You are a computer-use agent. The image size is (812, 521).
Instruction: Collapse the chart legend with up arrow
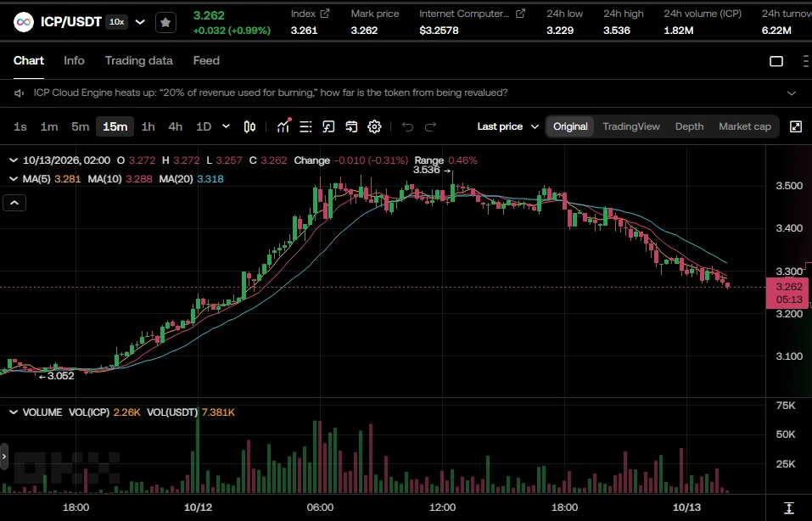pos(14,203)
